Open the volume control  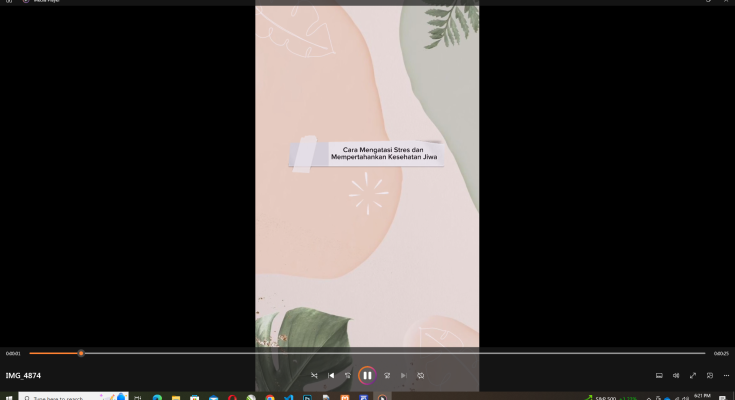click(676, 376)
